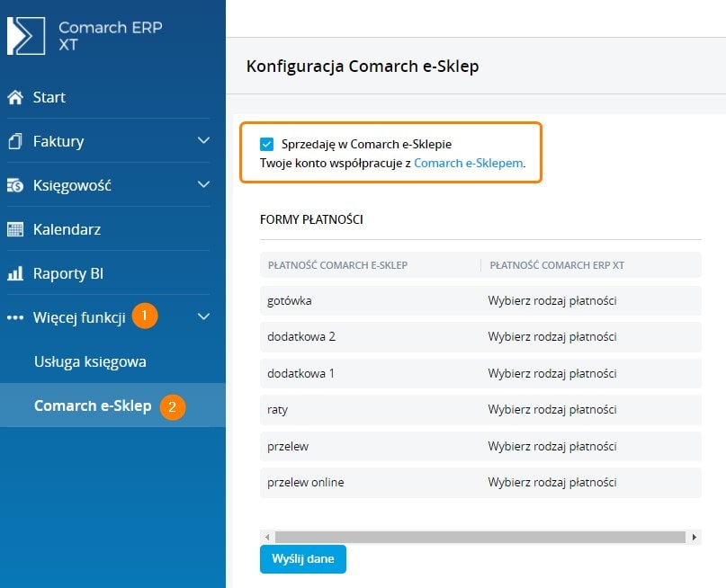This screenshot has height=588, width=726.
Task: Collapse the Więcej funkcji chevron
Action: (203, 317)
